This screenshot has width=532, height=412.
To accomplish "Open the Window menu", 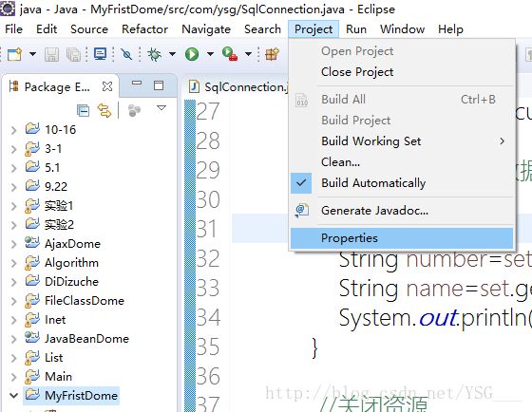I will pos(403,29).
